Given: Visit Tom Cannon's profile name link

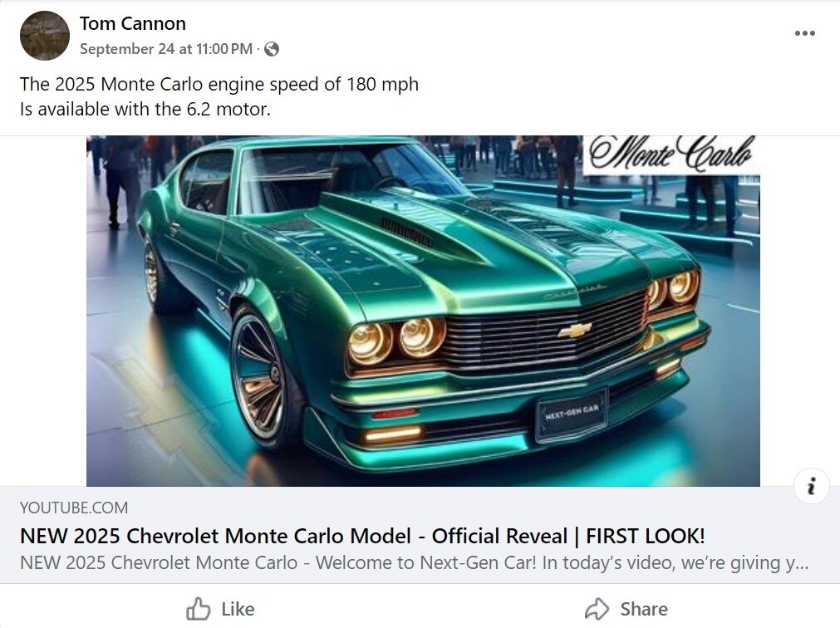Looking at the screenshot, I should click(133, 23).
